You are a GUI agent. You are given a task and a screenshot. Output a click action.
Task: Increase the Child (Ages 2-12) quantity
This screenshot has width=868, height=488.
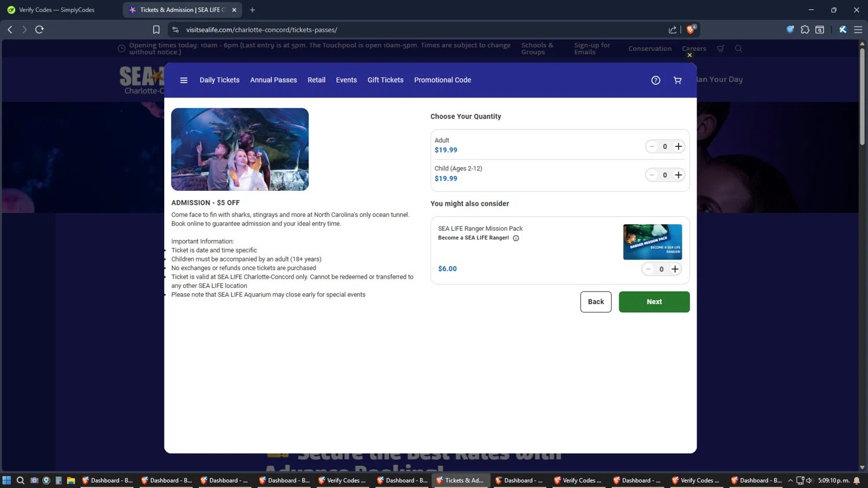point(678,175)
